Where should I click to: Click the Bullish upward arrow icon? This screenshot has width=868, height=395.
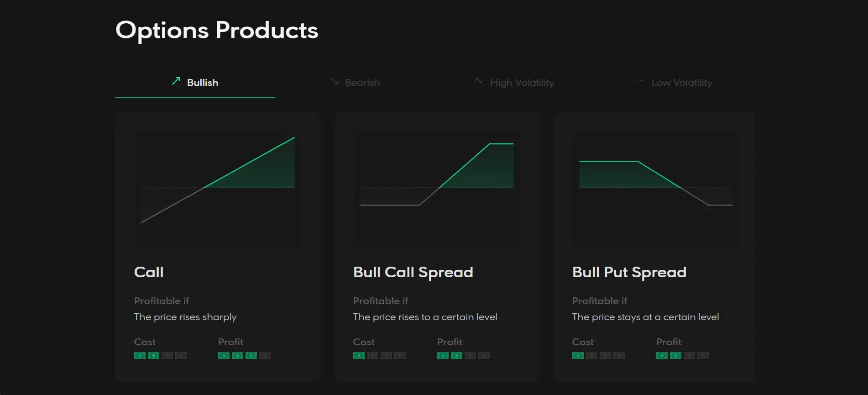pos(176,81)
